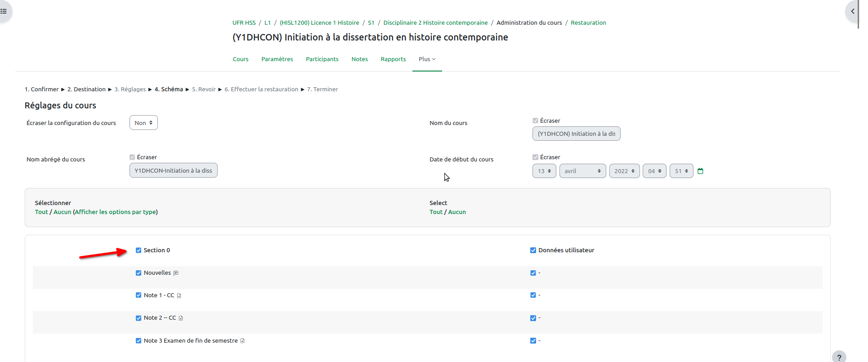Toggle the Données utilisateur checkbox
Viewport: 868px width, 362px height.
point(533,250)
